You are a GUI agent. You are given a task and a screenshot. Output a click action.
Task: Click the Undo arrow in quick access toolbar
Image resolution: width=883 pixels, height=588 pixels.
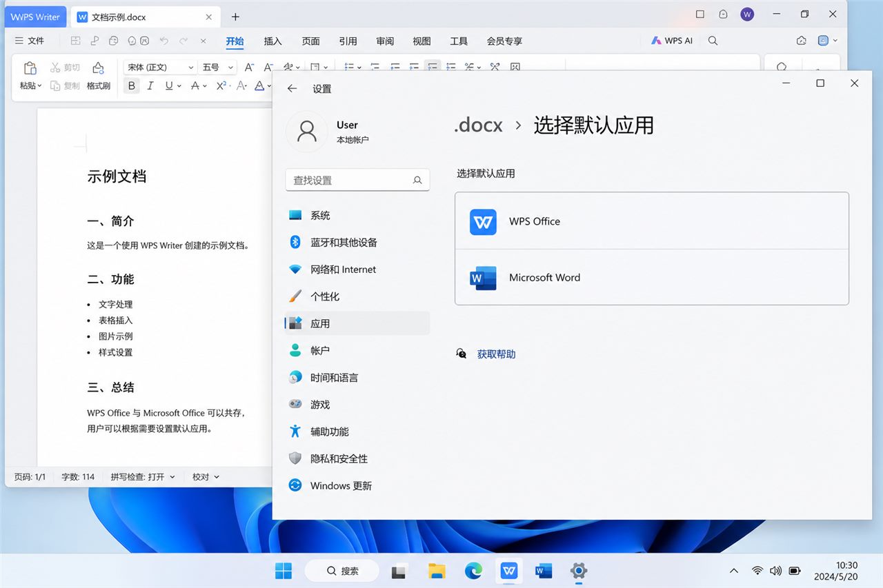[x=163, y=41]
